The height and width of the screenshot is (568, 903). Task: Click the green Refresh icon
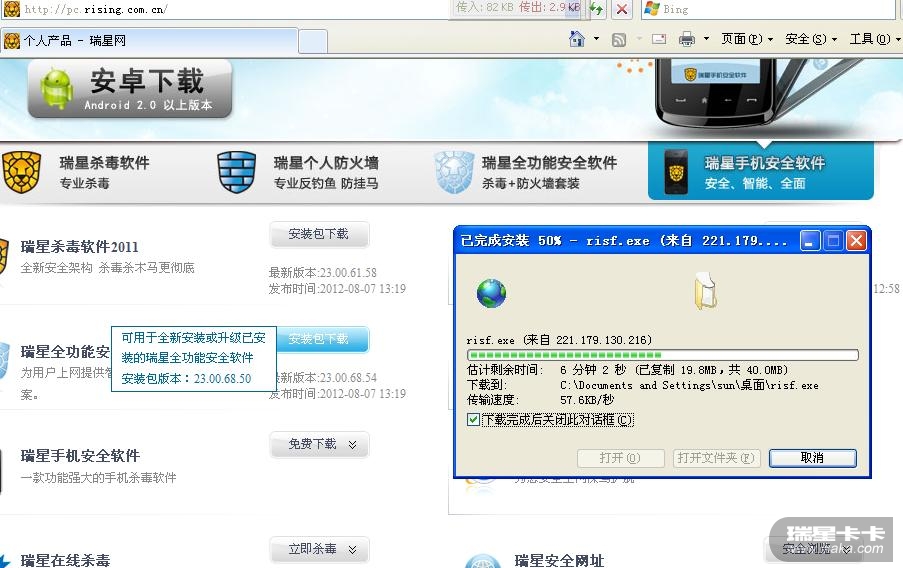coord(596,9)
